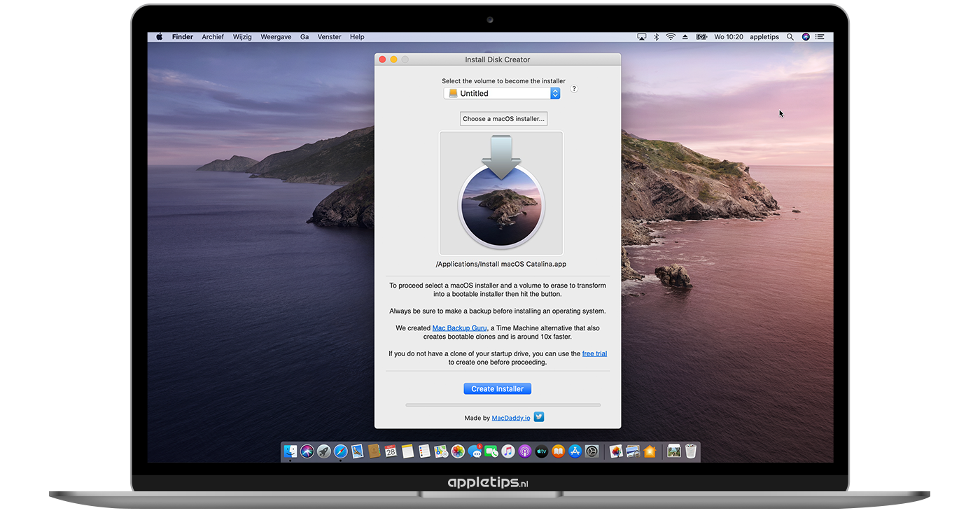Image resolution: width=980 pixels, height=513 pixels.
Task: Open the Finder menu
Action: tap(183, 37)
